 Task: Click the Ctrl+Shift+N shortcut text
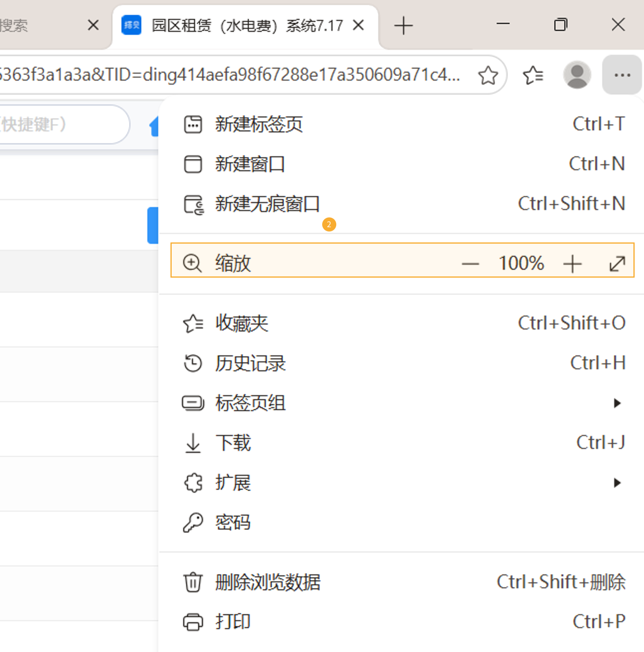572,204
